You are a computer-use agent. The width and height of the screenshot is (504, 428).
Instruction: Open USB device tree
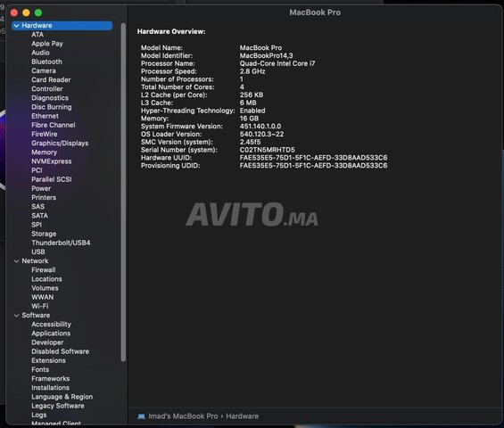[x=38, y=251]
